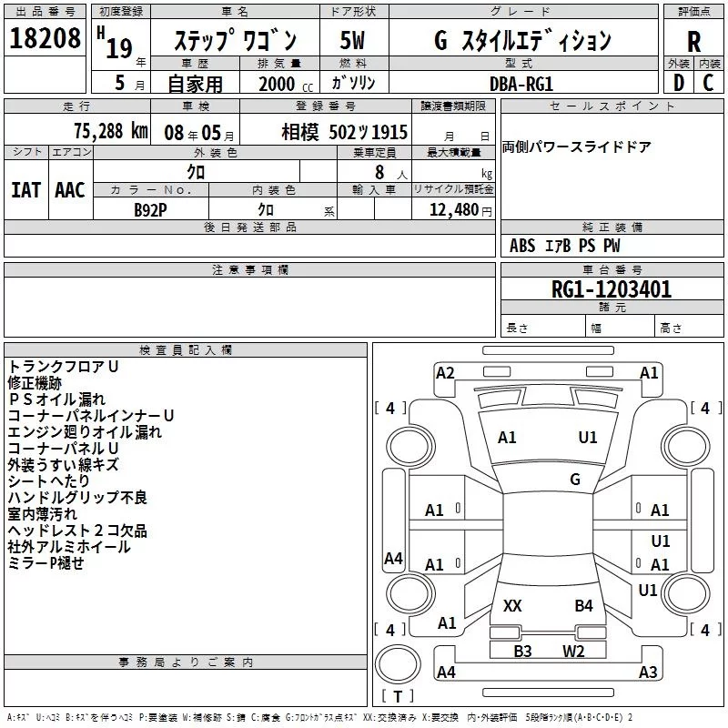Select the note 修正機跡
The width and height of the screenshot is (728, 728).
coord(35,383)
